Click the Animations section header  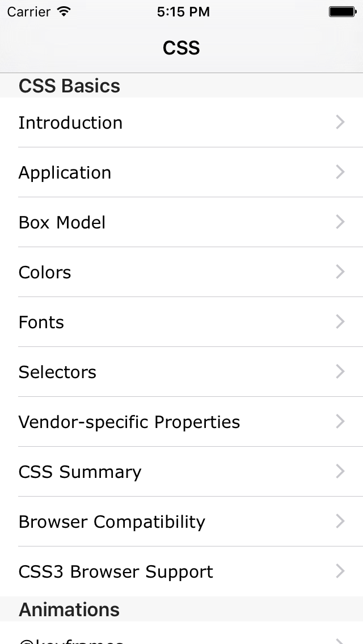(x=181, y=609)
